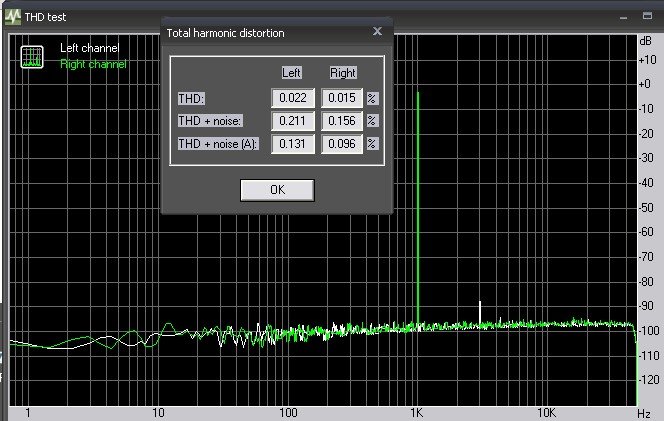The width and height of the screenshot is (664, 421).
Task: Click the A-weighted right value 0.096
Action: [x=342, y=144]
